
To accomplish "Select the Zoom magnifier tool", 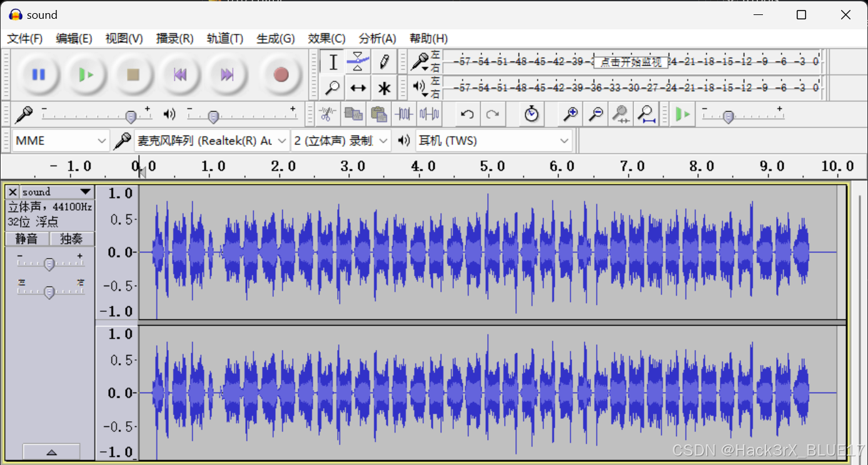I will tap(333, 88).
